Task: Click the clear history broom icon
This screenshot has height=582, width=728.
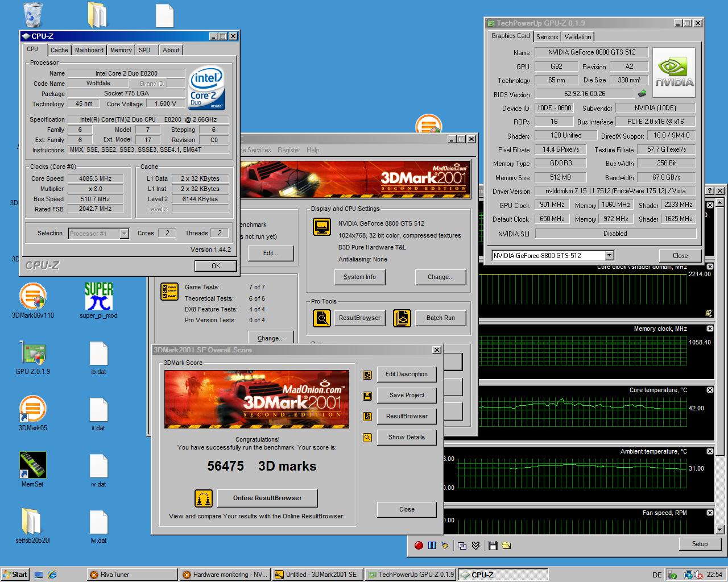Action: [x=444, y=545]
